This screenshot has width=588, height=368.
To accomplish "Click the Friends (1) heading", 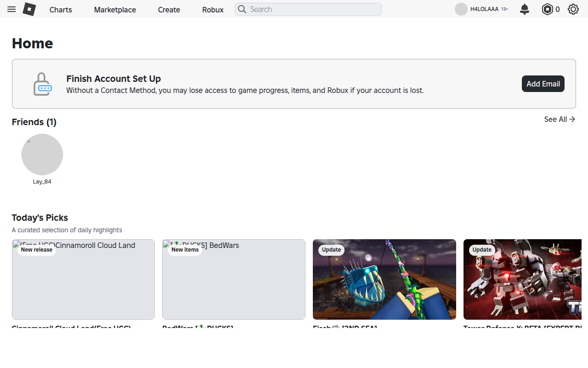I will tap(34, 122).
